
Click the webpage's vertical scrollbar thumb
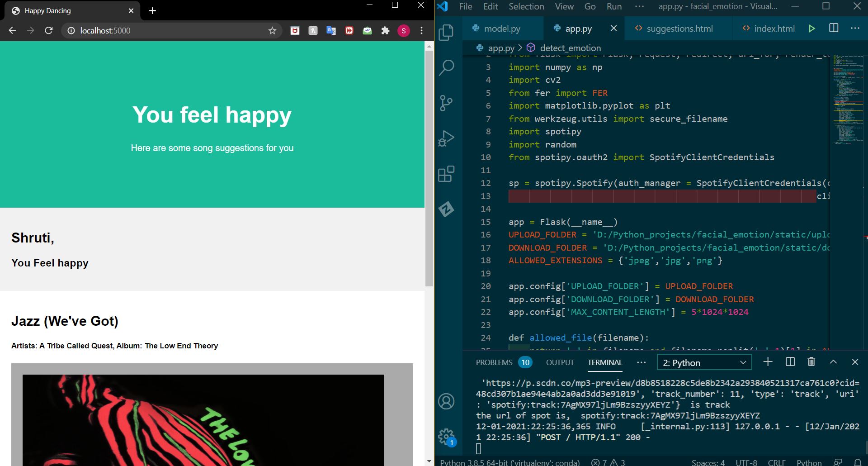(x=429, y=168)
